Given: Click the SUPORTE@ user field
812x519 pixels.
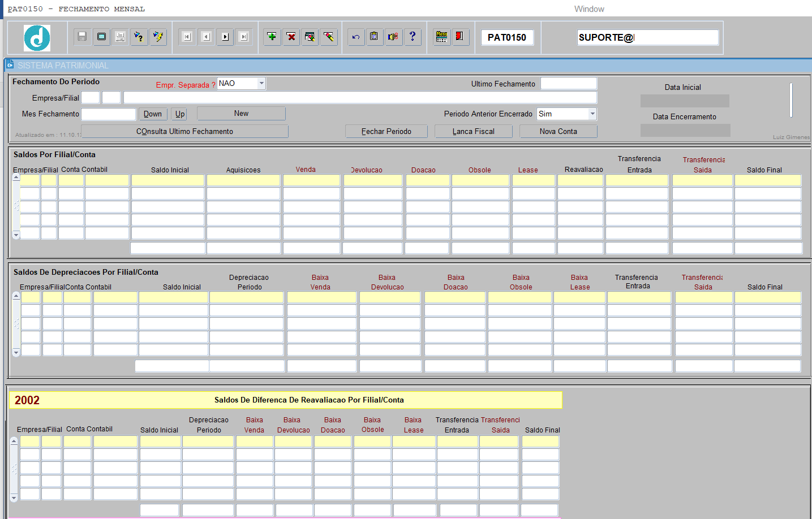Looking at the screenshot, I should [x=648, y=37].
